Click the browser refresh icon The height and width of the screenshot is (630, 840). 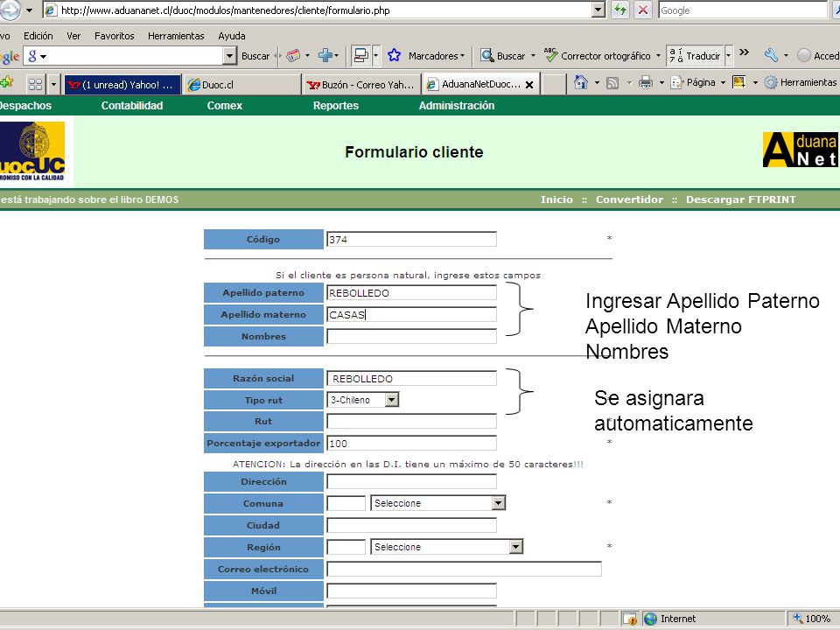pos(619,10)
